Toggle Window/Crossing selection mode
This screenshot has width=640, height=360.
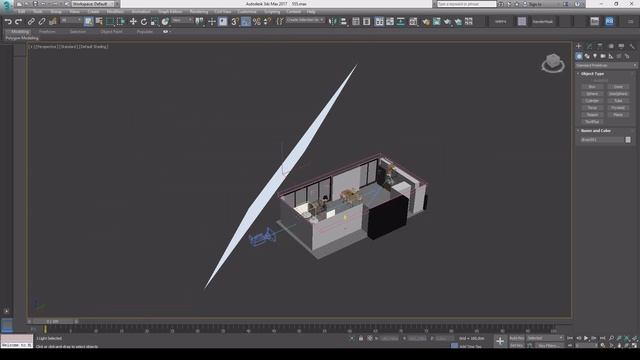click(121, 22)
